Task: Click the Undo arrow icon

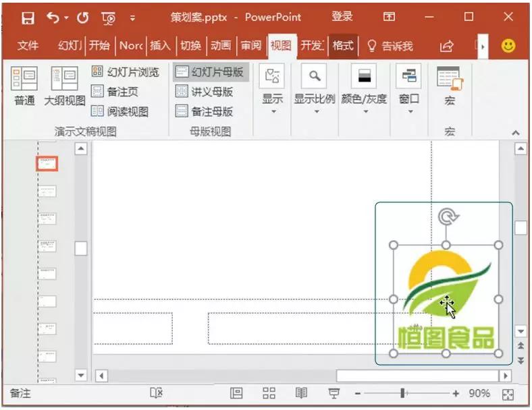Action: (x=54, y=17)
